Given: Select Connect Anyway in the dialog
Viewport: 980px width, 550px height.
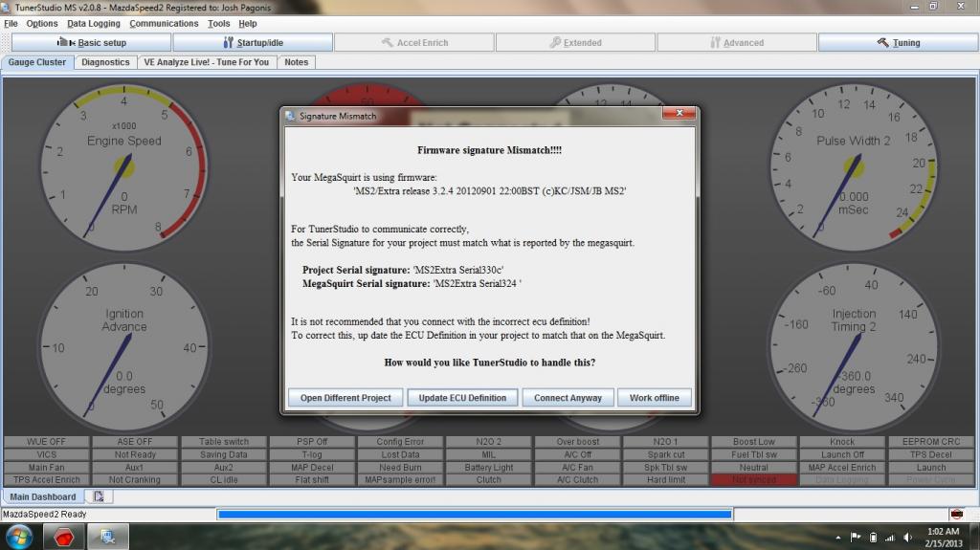Looking at the screenshot, I should pos(568,398).
